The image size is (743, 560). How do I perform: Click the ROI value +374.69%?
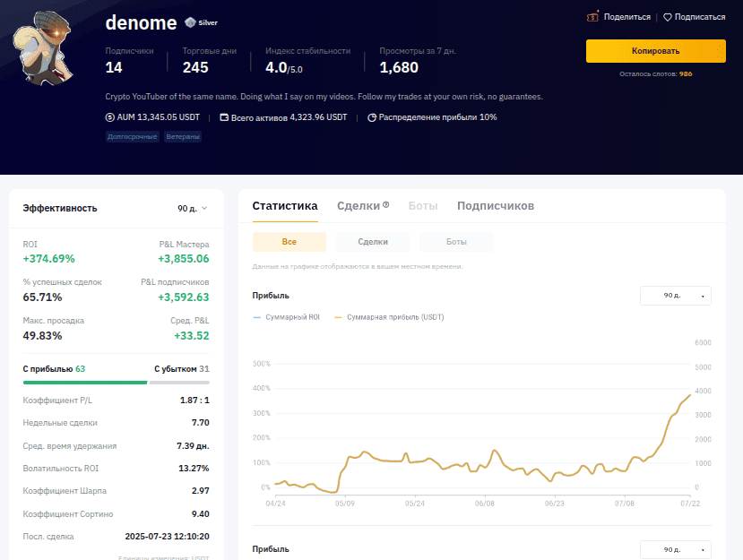(48, 259)
